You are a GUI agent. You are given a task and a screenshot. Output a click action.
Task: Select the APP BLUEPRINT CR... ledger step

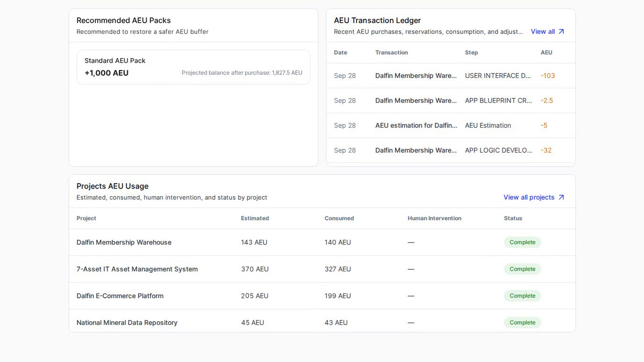pyautogui.click(x=498, y=101)
